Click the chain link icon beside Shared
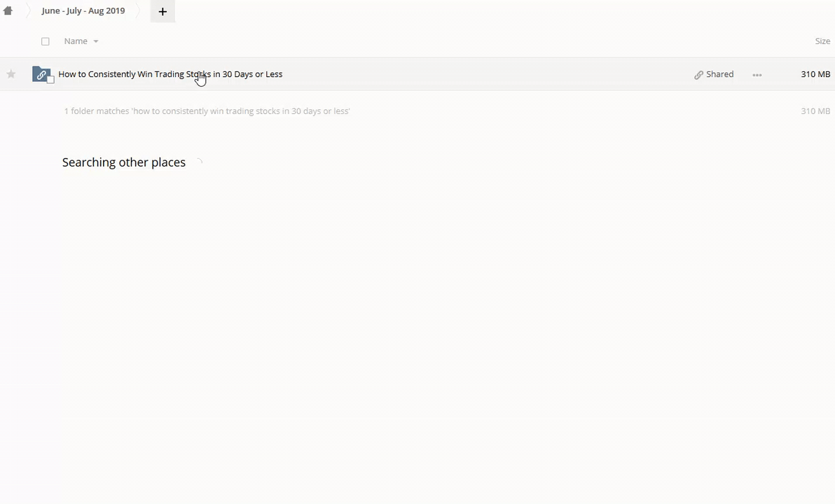The height and width of the screenshot is (504, 835). 698,75
